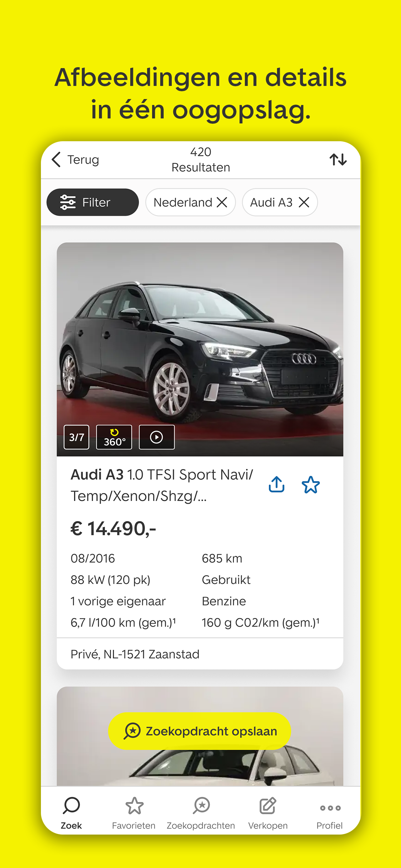This screenshot has width=401, height=868.
Task: Remove the Audi A3 filter chip
Action: tap(304, 202)
